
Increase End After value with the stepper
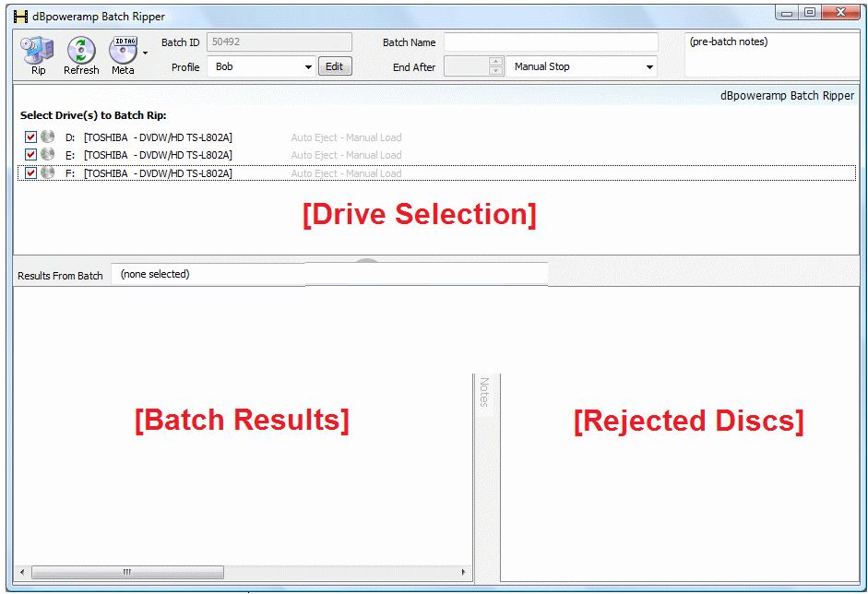[495, 62]
